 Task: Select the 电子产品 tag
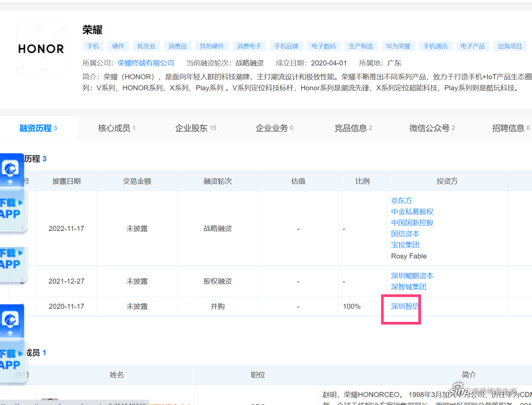[473, 46]
